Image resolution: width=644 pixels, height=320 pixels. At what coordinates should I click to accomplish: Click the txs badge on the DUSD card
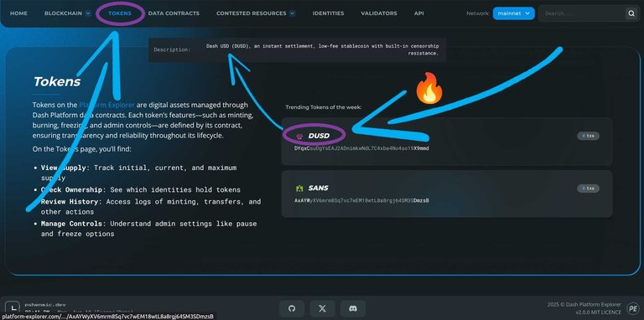588,136
